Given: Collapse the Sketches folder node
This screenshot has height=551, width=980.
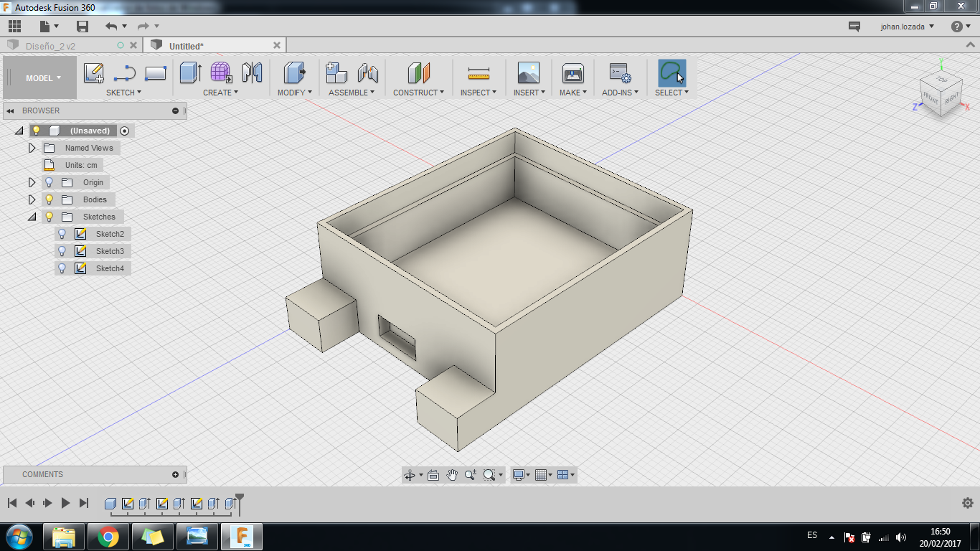Looking at the screenshot, I should point(32,217).
